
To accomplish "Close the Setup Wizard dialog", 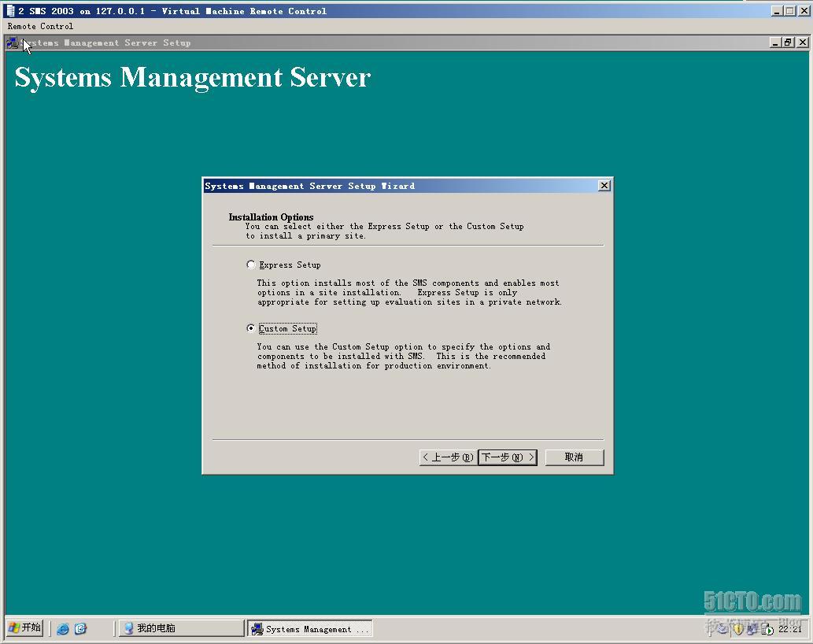I will pyautogui.click(x=604, y=186).
